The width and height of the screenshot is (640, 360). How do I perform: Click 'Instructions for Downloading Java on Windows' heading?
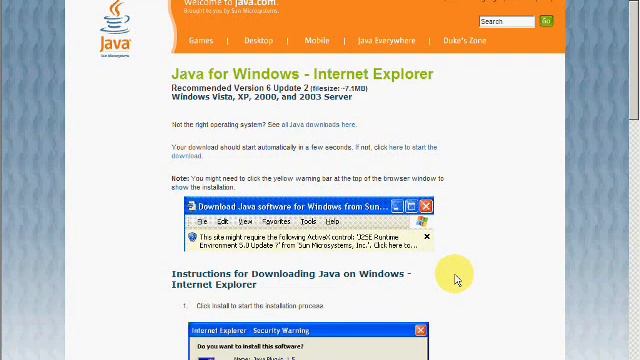click(x=291, y=279)
